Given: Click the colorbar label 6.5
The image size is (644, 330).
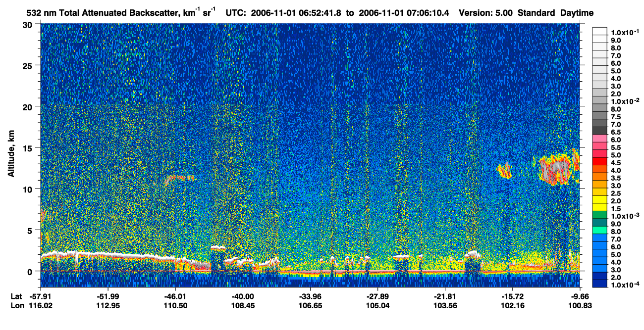Looking at the screenshot, I should click(x=617, y=133).
